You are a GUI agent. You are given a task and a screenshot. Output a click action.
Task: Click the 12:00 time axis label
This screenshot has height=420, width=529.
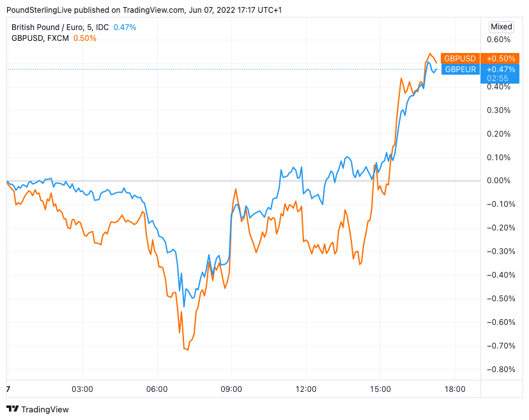[x=306, y=389]
